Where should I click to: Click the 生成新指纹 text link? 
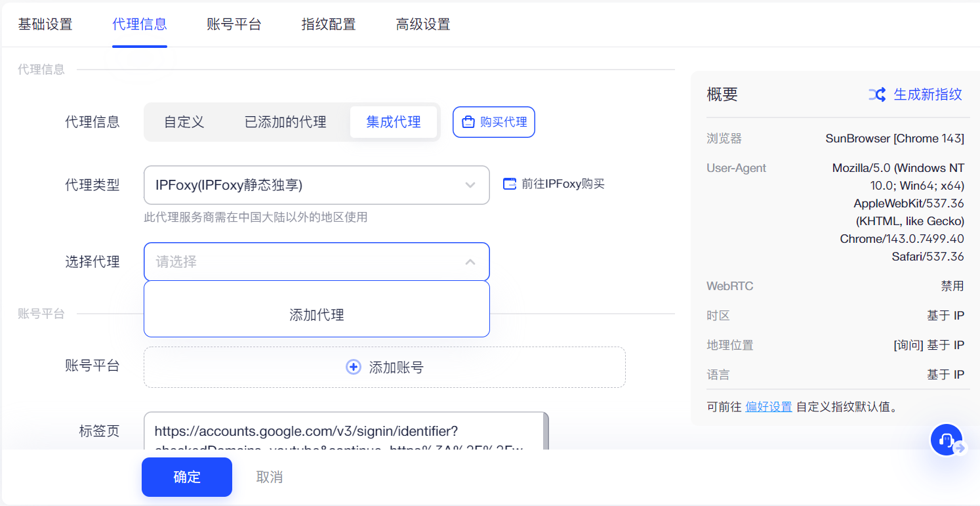click(x=928, y=95)
